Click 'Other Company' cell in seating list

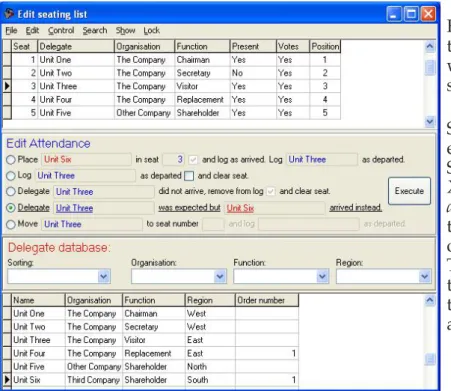[144, 113]
